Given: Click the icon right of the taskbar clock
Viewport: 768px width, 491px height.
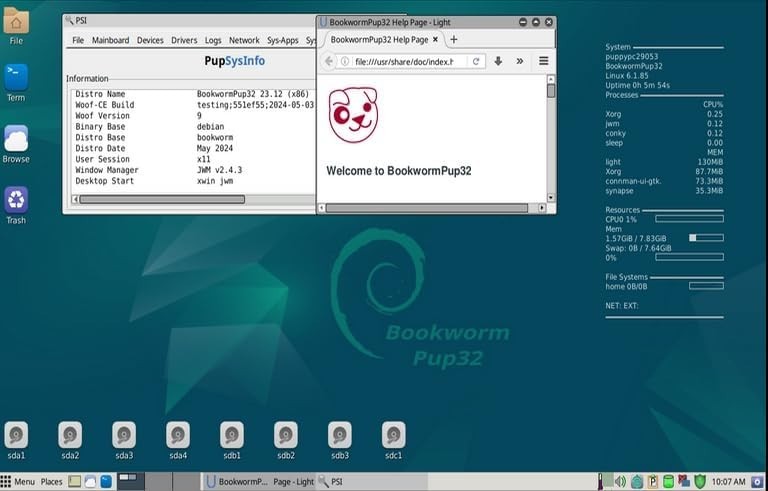Looking at the screenshot, I should point(758,482).
